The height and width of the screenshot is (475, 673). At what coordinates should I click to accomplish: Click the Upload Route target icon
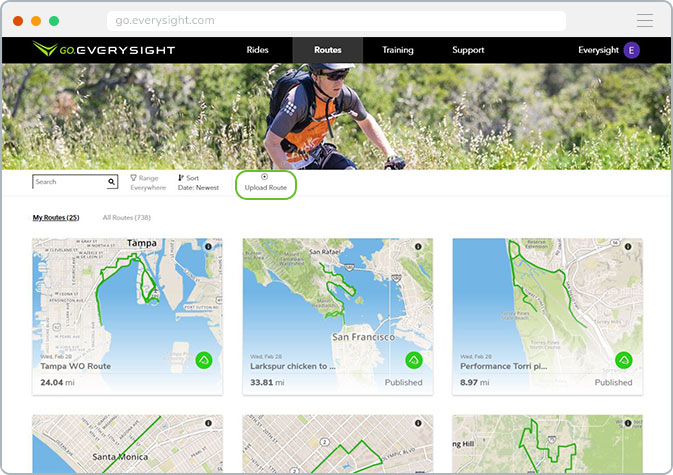click(264, 176)
